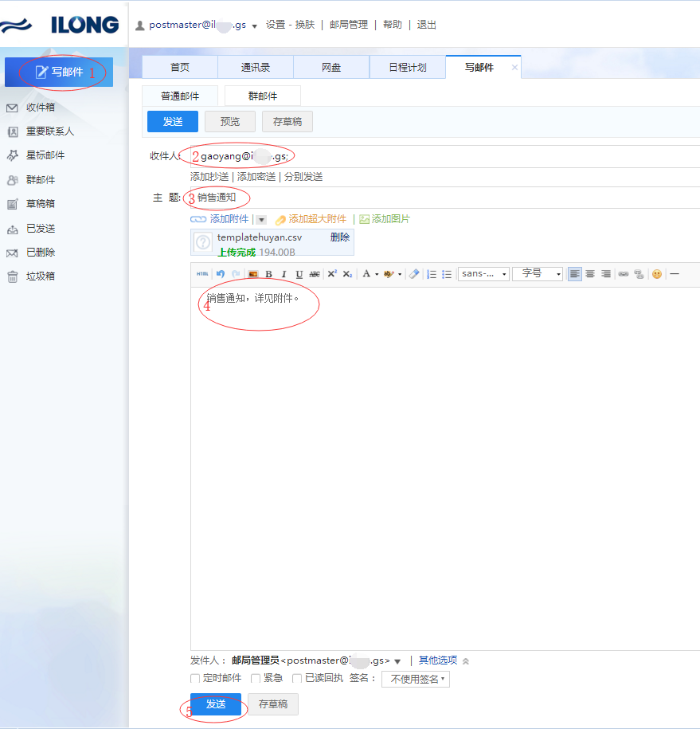Apply italic formatting to text
This screenshot has height=729, width=700.
pyautogui.click(x=284, y=274)
